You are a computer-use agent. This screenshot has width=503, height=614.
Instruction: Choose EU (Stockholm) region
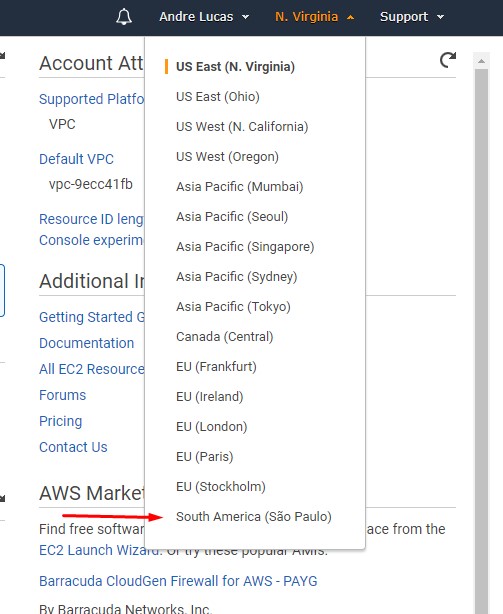(x=221, y=487)
